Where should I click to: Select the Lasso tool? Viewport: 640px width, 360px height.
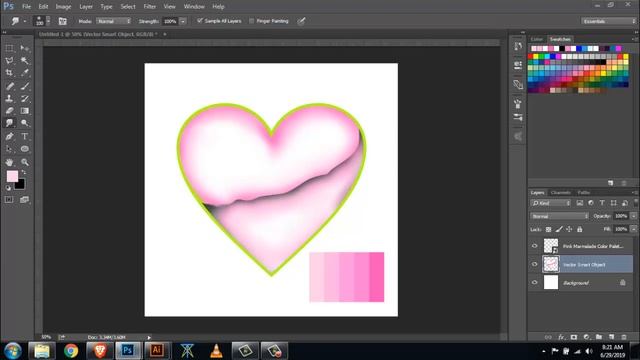click(9, 61)
